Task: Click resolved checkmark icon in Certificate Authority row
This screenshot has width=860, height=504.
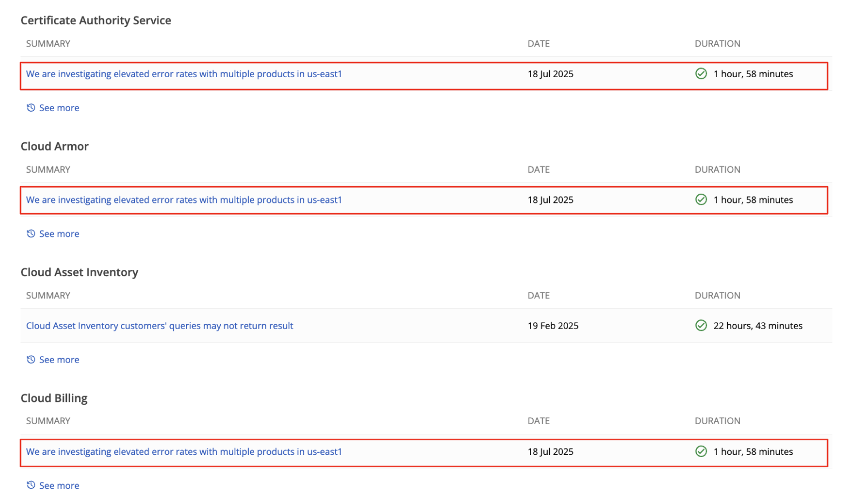Action: [701, 73]
